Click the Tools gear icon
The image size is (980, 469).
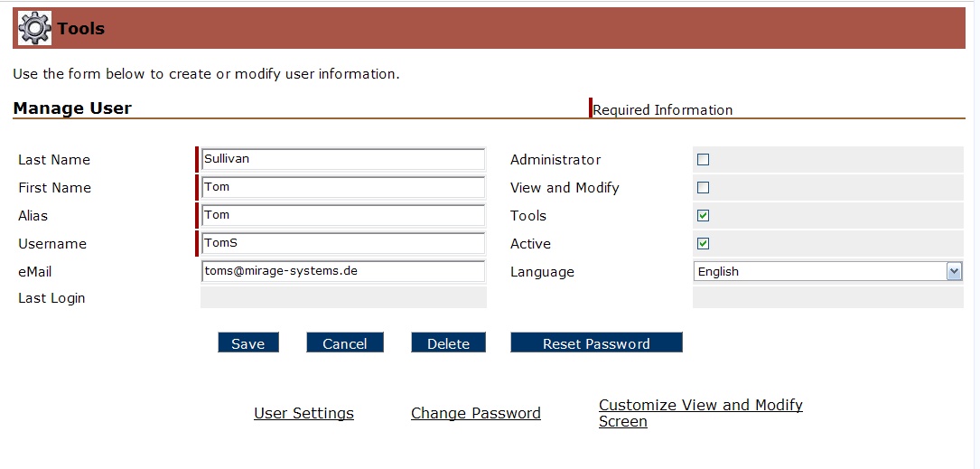click(x=35, y=29)
